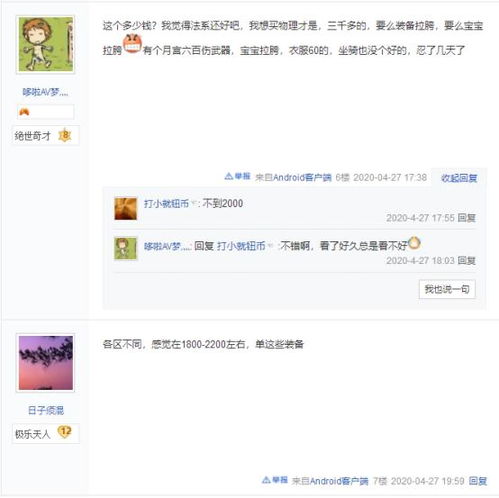Reply to the 17:55 comment

(466, 218)
